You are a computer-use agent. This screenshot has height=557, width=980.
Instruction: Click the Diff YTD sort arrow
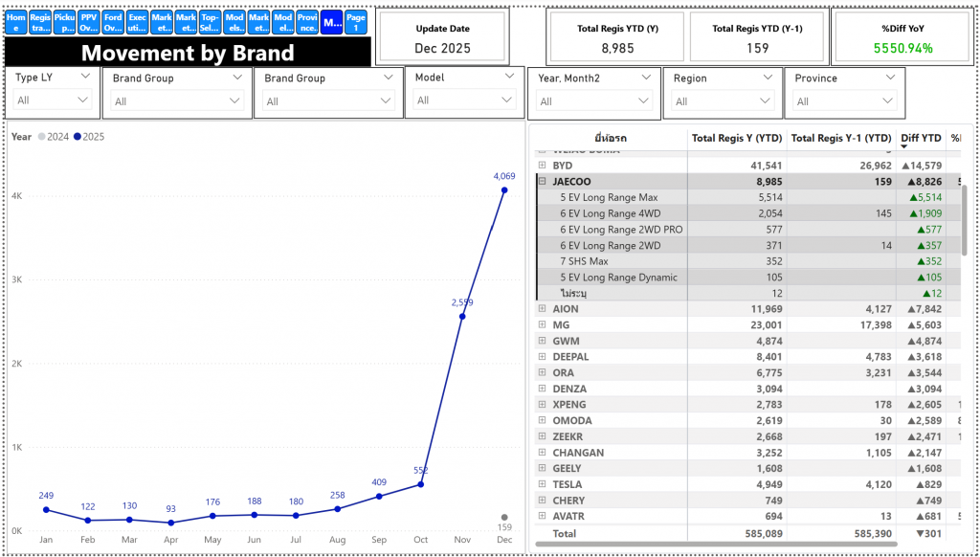[903, 146]
